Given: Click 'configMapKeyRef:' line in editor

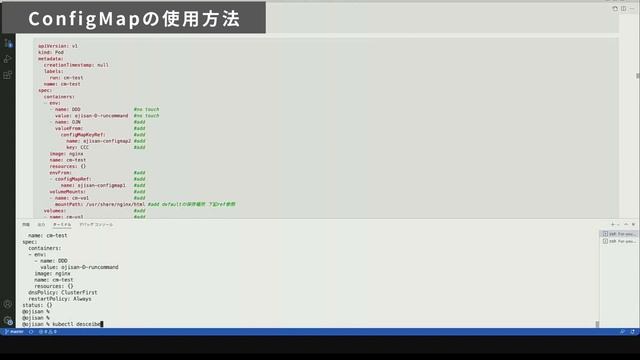Looking at the screenshot, I should point(83,135).
